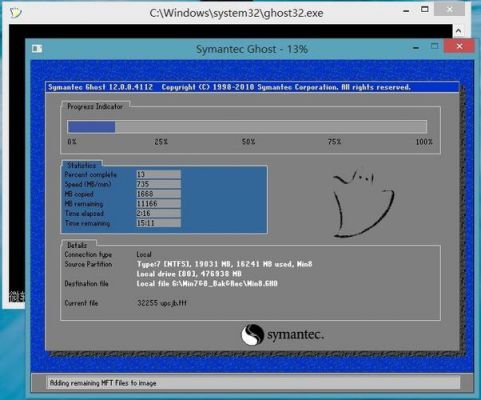Minimize the ghost32.exe console window
481x400 pixels.
(406, 11)
